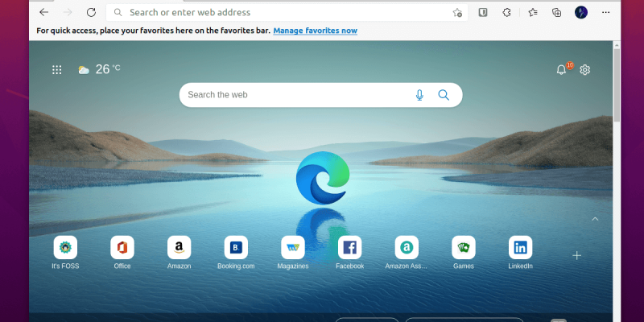The image size is (644, 322).
Task: Open the Facebook quick link
Action: coord(349,252)
